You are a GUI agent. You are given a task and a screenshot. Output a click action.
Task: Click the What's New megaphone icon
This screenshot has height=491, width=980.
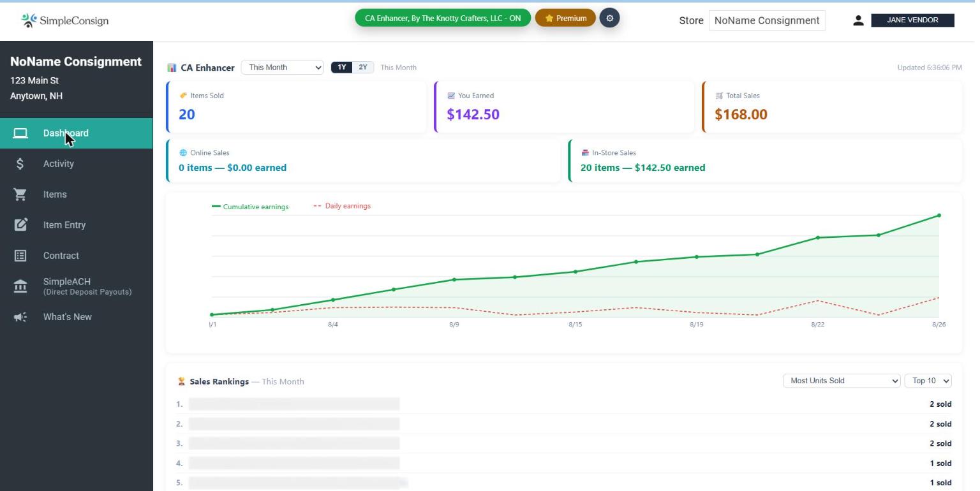(20, 317)
